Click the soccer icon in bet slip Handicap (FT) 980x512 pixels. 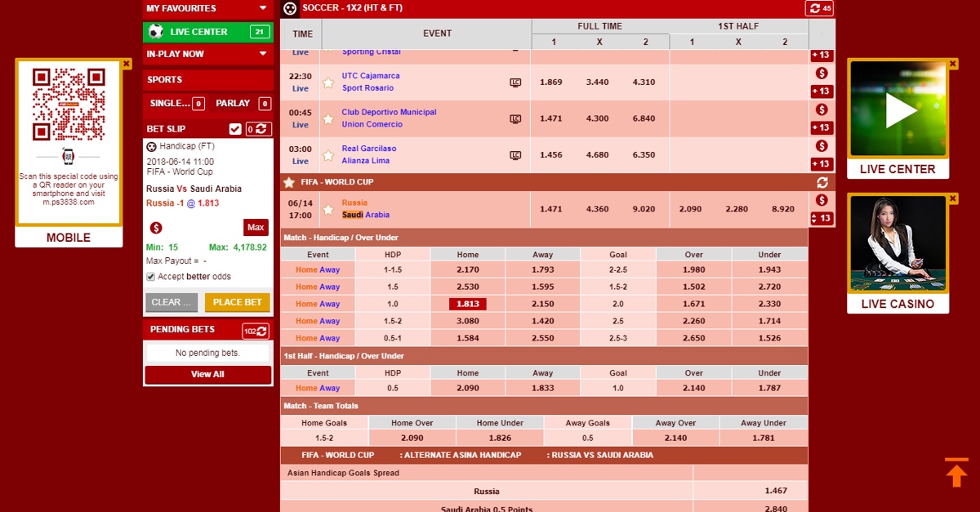[152, 146]
